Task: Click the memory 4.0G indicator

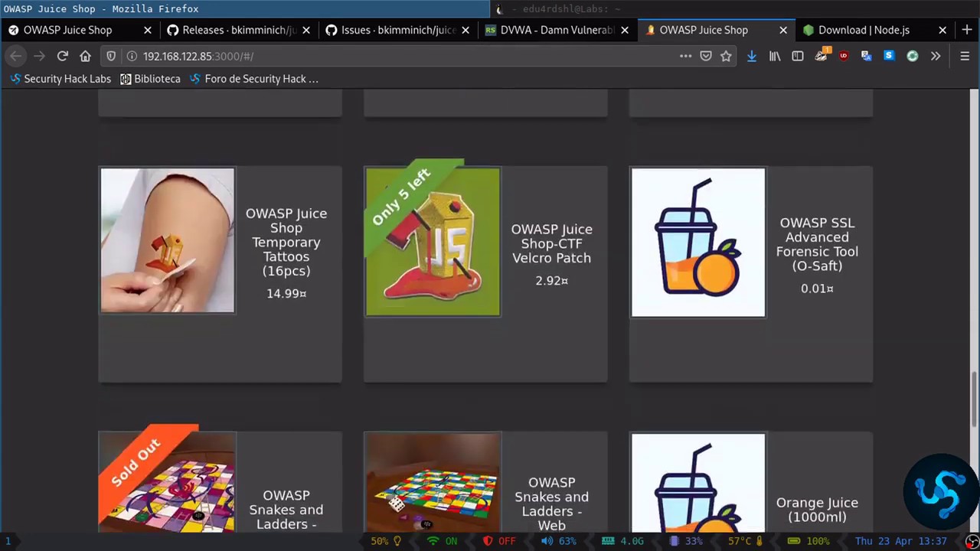Action: click(x=623, y=541)
